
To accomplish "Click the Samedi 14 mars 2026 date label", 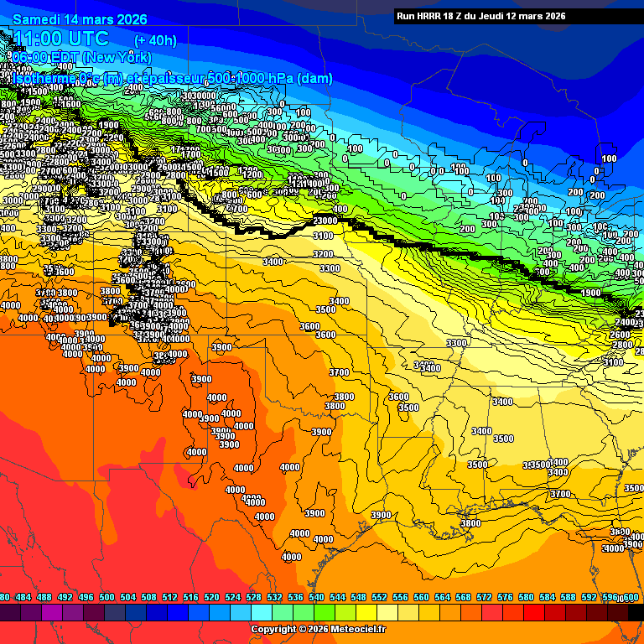I will 80,19.
